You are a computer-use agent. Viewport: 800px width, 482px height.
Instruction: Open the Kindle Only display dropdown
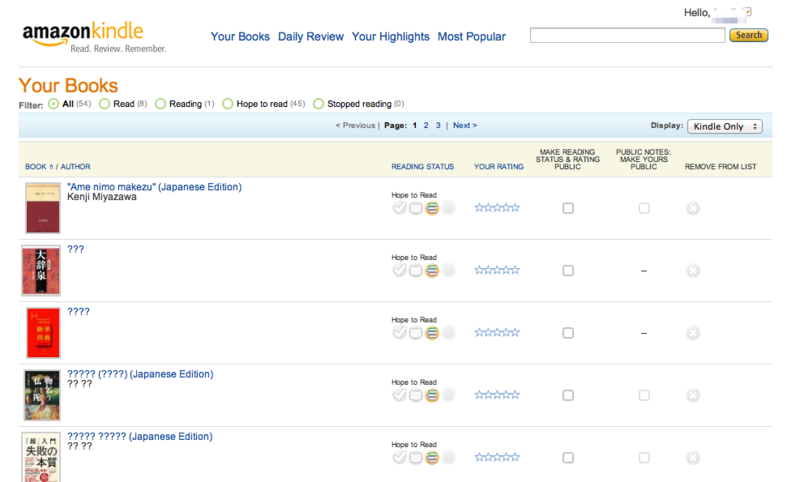click(x=725, y=126)
